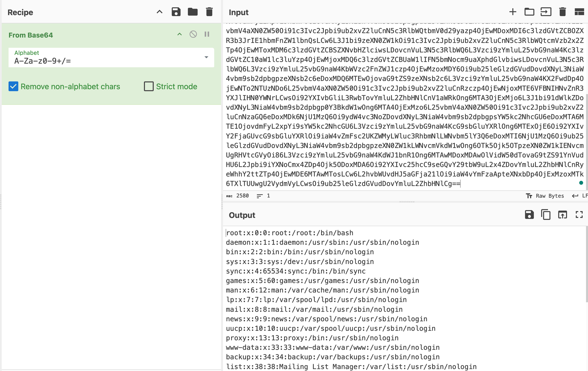Replace the input with the output

point(562,215)
